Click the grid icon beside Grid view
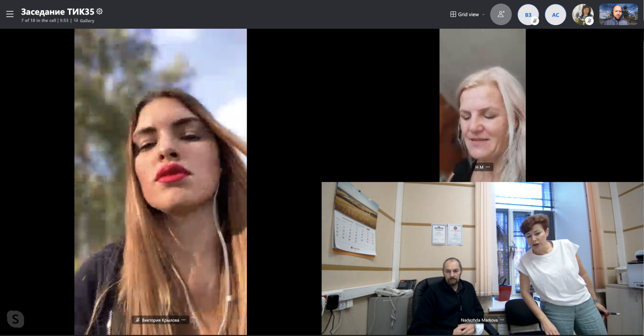The width and height of the screenshot is (644, 336). pyautogui.click(x=453, y=15)
